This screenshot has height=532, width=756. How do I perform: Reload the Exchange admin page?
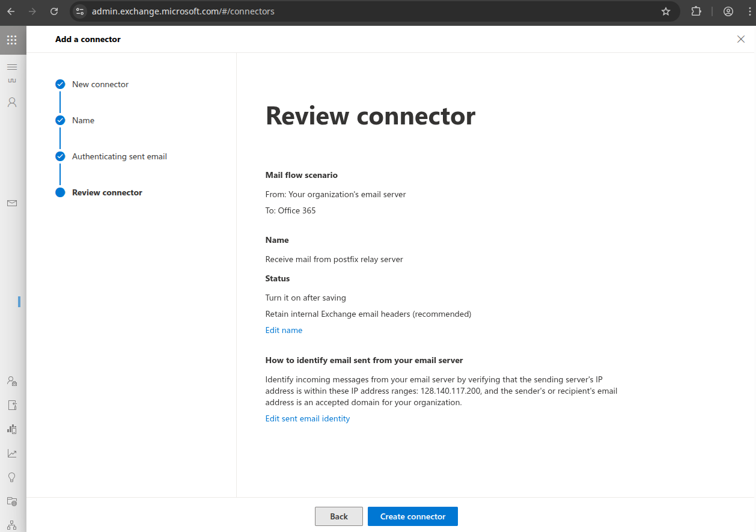coord(54,11)
